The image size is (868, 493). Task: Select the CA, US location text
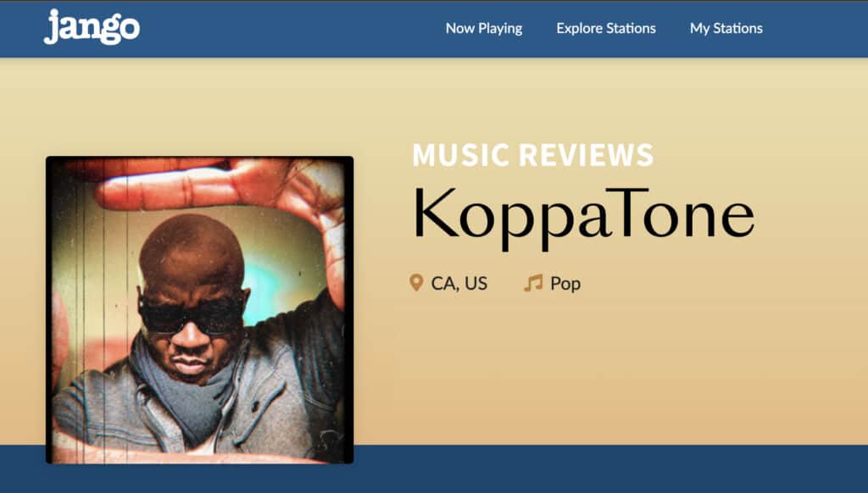[x=459, y=284]
